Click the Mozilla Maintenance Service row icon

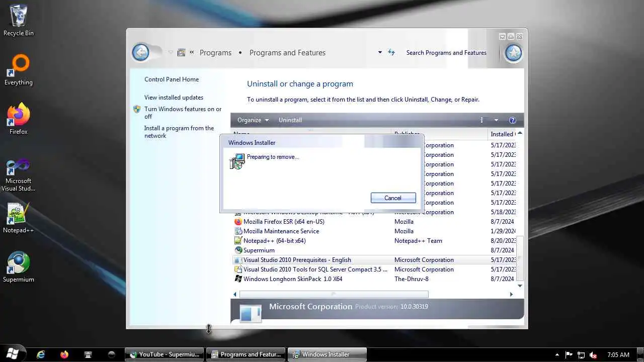click(238, 231)
